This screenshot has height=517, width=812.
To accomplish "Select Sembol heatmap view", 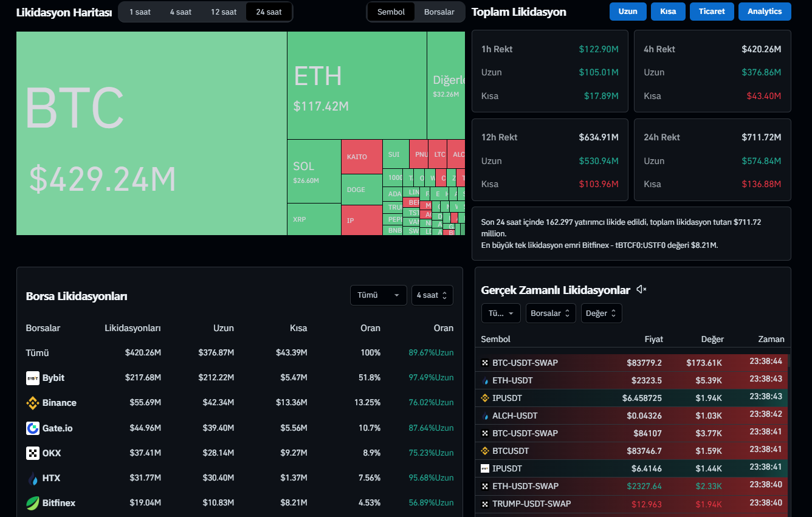I will [391, 12].
